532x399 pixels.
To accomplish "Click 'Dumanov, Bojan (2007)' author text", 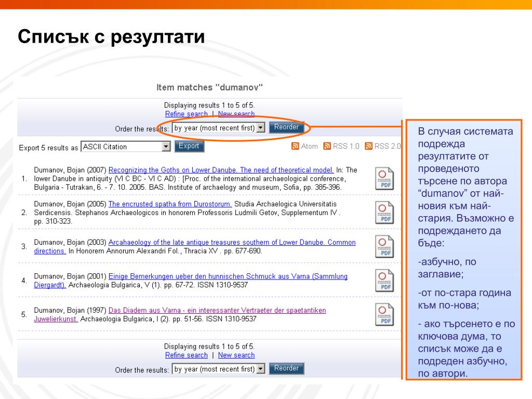I will coord(70,170).
